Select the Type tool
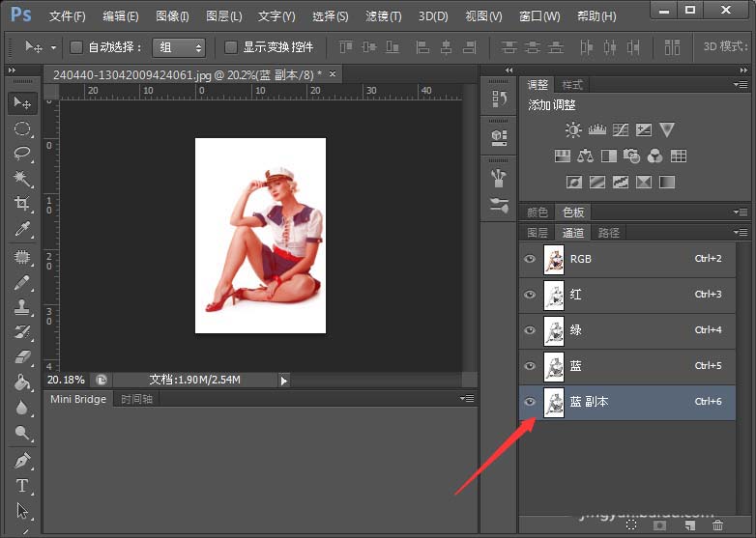This screenshot has width=756, height=538. coord(22,486)
